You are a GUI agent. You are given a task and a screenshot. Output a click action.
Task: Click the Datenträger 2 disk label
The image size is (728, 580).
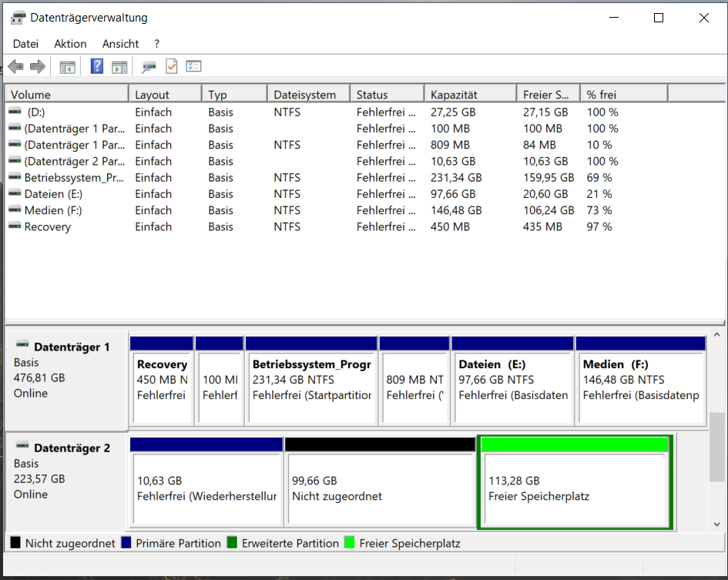[72, 448]
